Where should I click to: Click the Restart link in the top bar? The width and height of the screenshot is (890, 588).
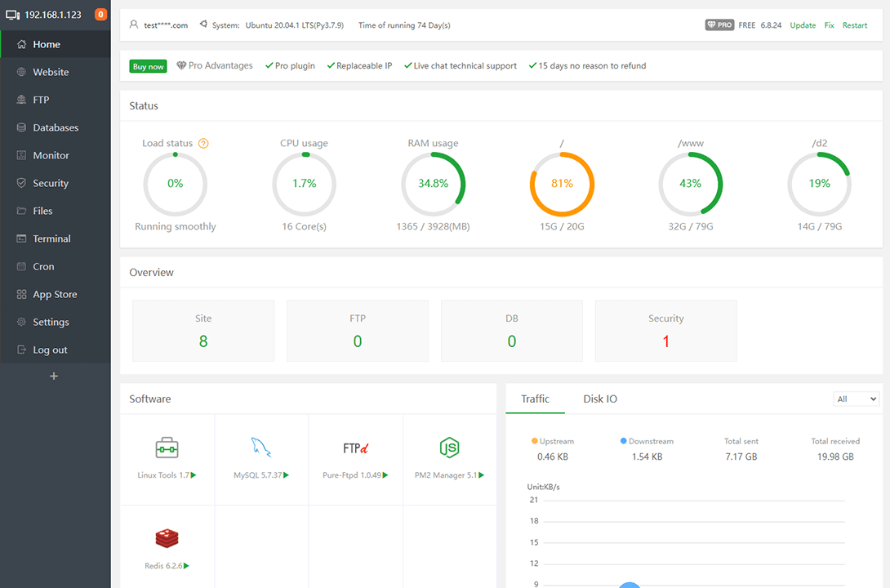coord(854,25)
